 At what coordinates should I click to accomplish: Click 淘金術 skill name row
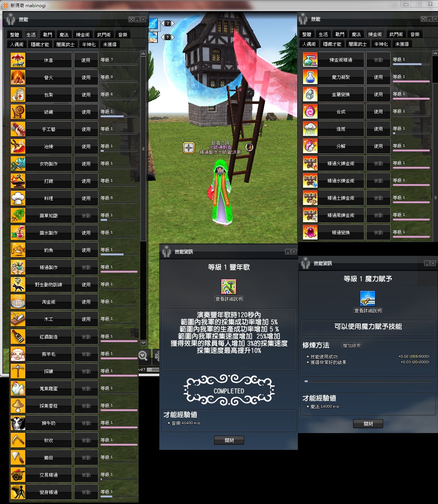49,302
